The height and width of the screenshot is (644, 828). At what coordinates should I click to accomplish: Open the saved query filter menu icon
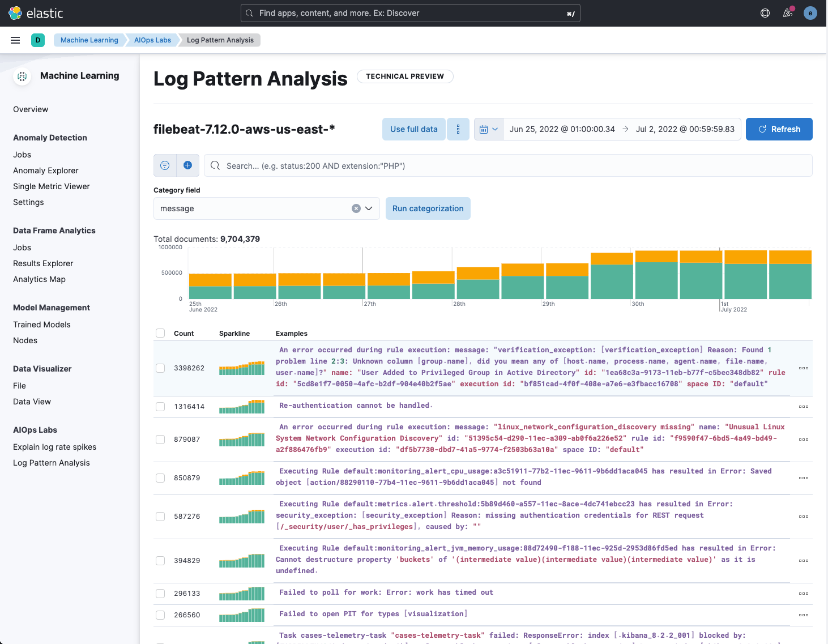165,165
